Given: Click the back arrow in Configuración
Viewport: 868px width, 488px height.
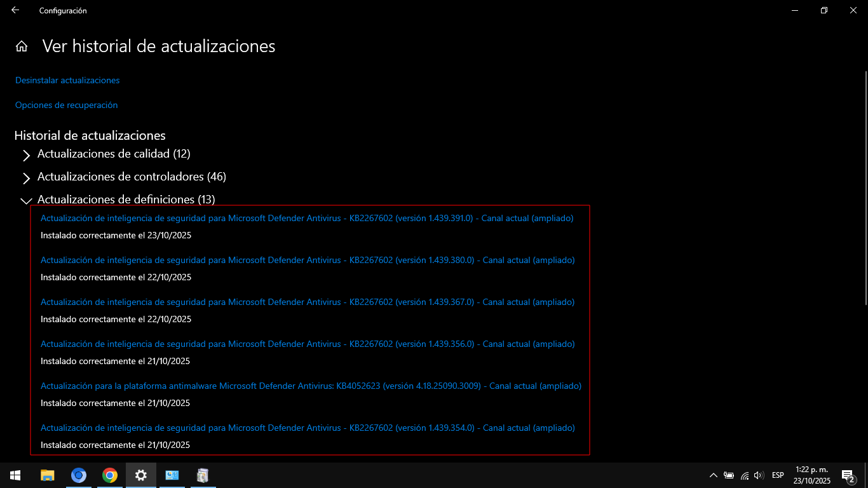Looking at the screenshot, I should click(x=15, y=10).
